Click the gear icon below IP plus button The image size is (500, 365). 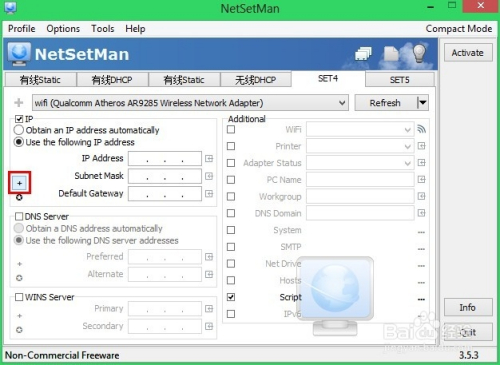[x=19, y=197]
